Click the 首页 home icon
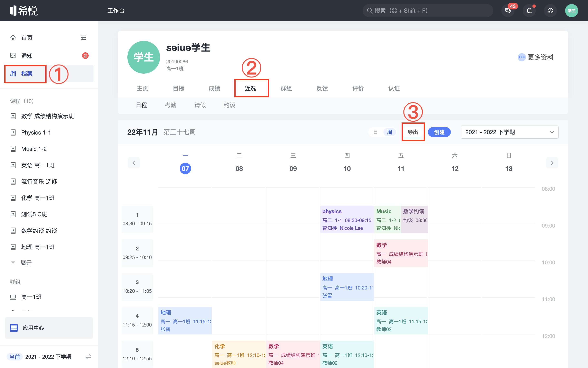 [x=13, y=38]
